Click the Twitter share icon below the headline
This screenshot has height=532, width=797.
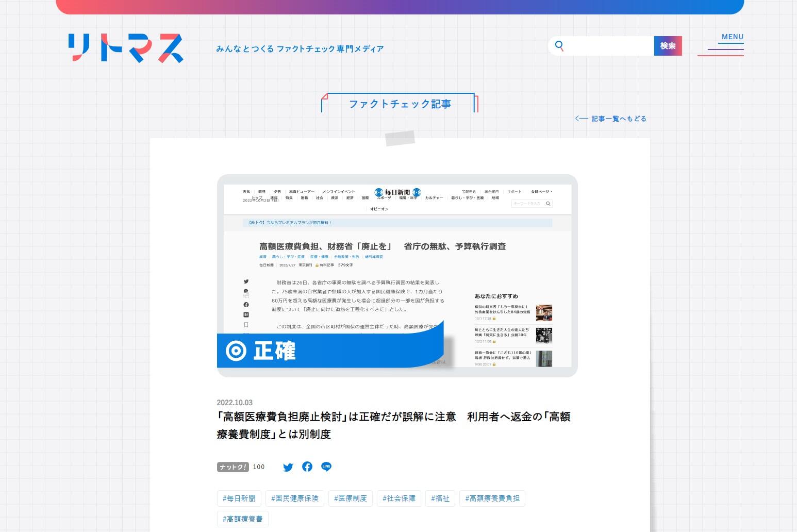pos(288,467)
